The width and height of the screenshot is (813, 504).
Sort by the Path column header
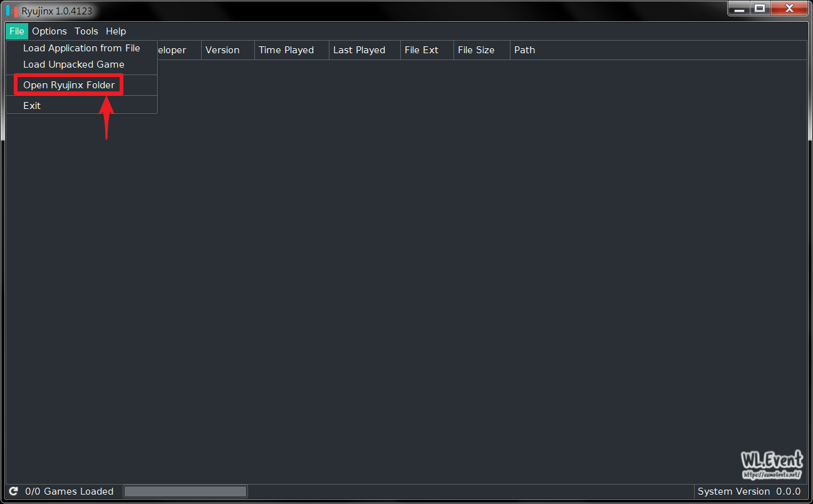658,50
